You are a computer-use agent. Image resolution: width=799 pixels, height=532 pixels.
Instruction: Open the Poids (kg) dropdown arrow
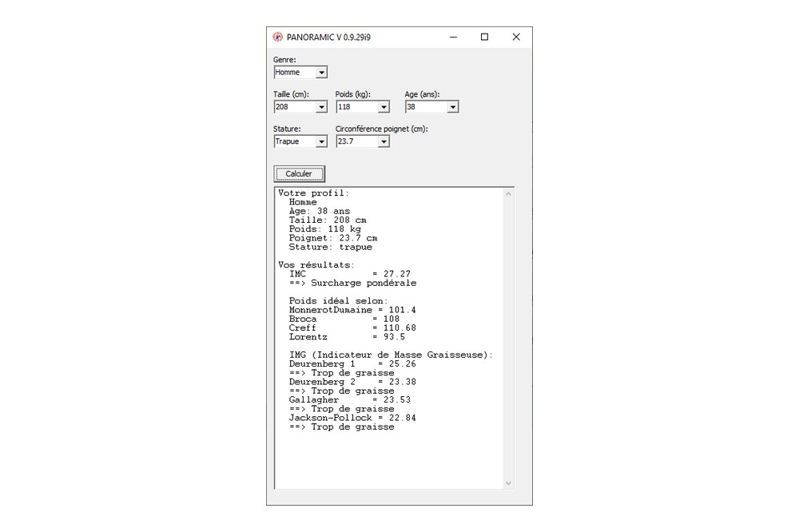384,108
